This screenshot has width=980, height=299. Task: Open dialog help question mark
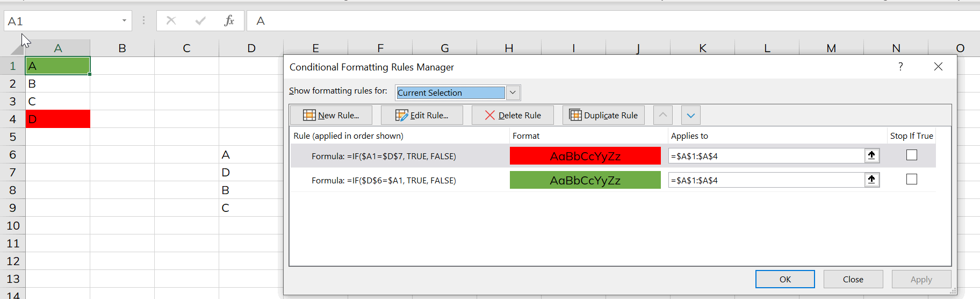pos(900,66)
